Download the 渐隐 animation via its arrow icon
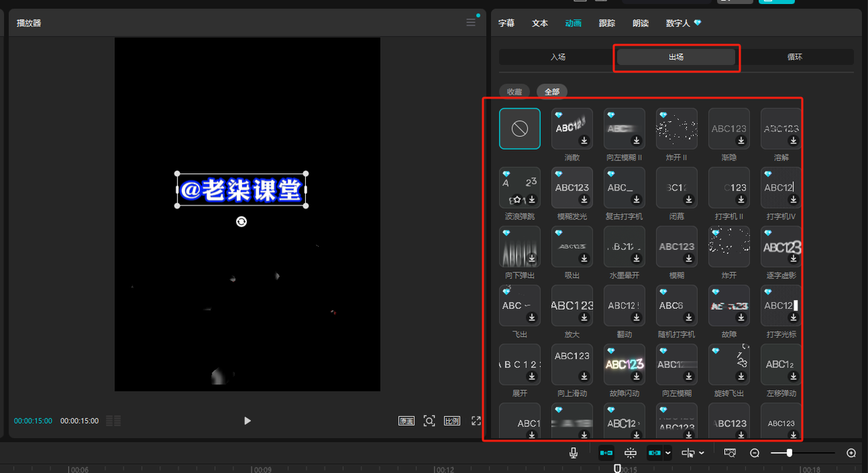Viewport: 868px width, 473px height. pyautogui.click(x=741, y=141)
